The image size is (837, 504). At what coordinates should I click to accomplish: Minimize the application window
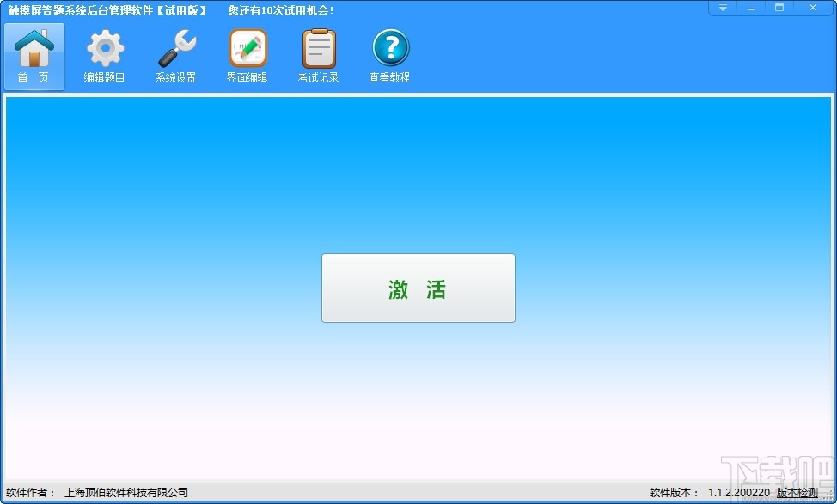(x=752, y=8)
